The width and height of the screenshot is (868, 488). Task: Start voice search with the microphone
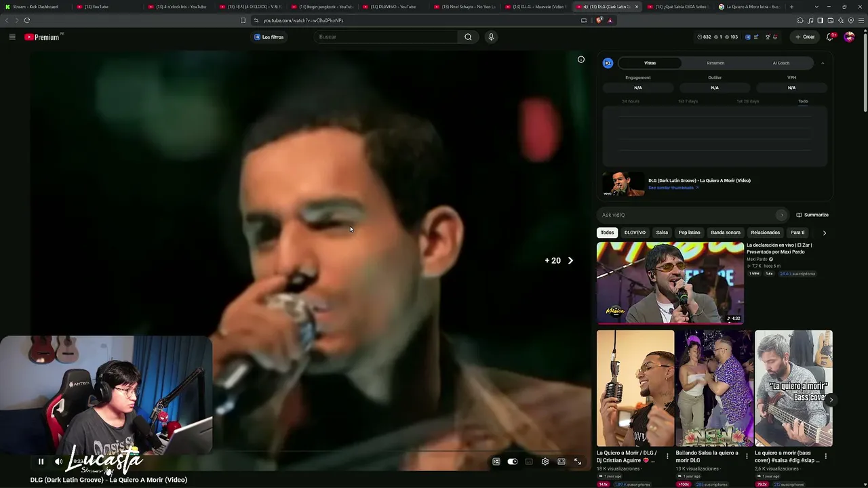(491, 37)
